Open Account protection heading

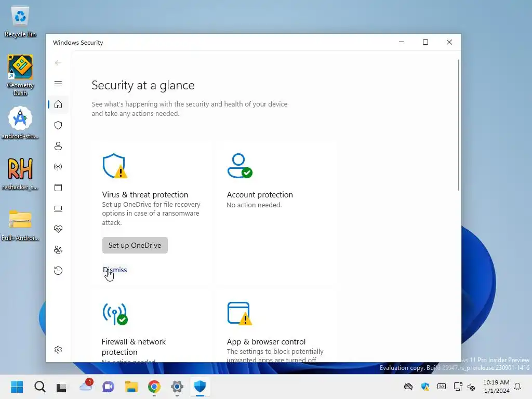coord(260,195)
